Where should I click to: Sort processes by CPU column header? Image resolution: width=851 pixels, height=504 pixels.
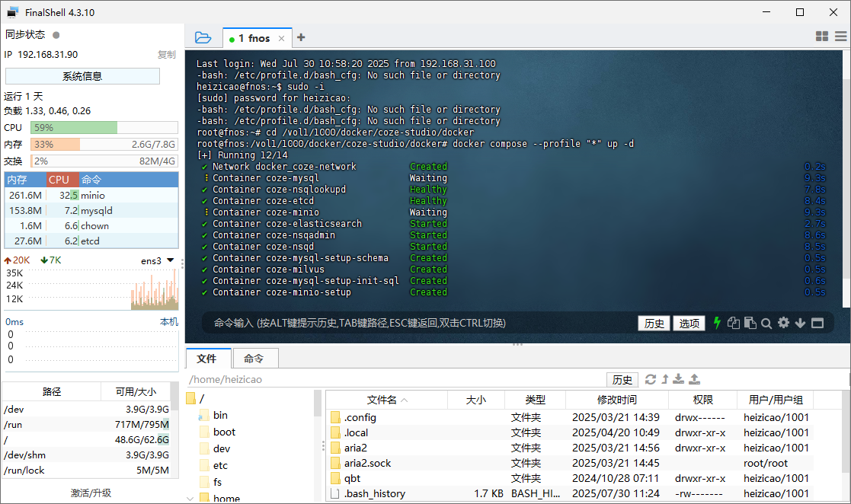pos(59,180)
